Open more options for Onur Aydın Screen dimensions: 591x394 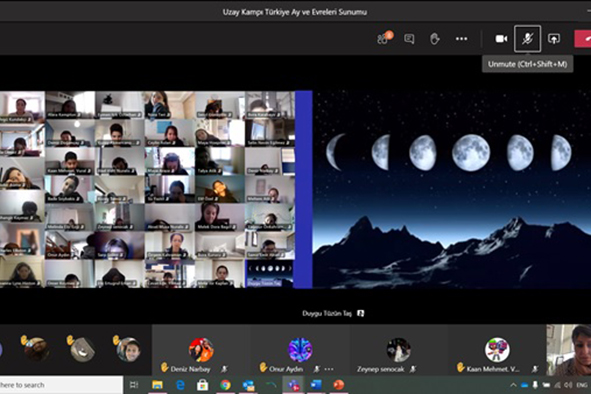point(329,369)
